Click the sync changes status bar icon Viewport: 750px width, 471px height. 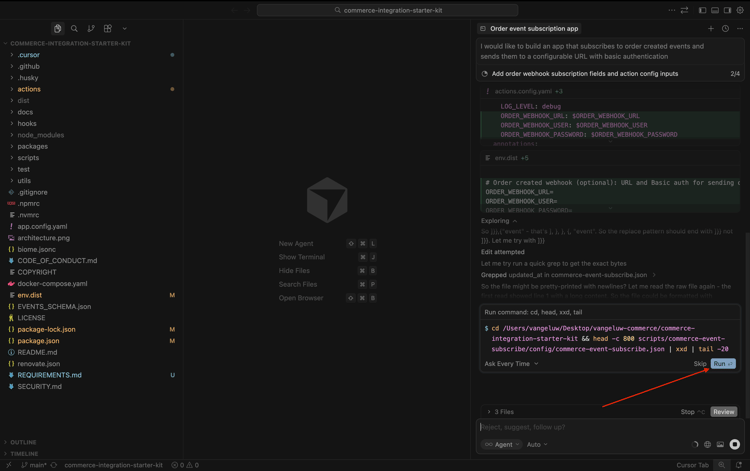point(54,465)
